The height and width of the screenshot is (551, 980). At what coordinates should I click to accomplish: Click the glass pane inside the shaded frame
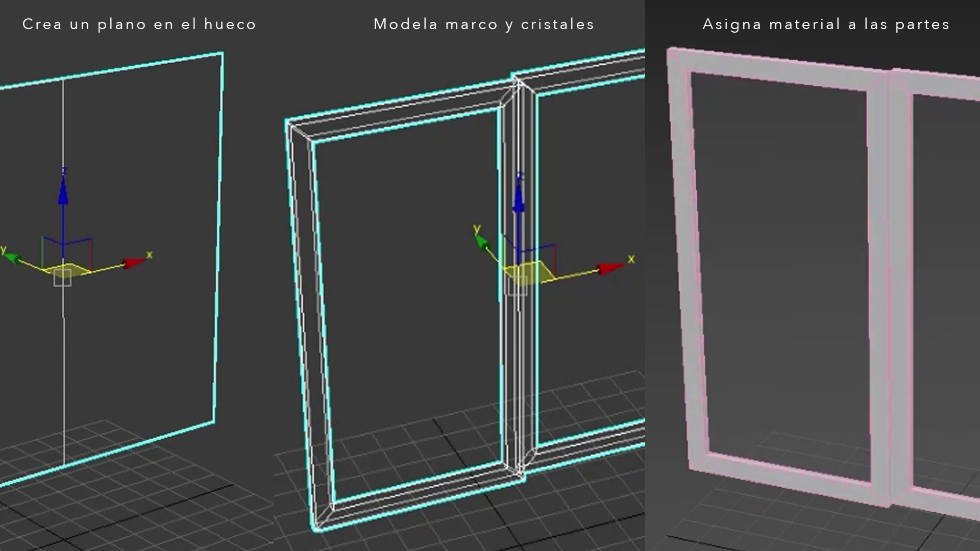[x=781, y=275]
